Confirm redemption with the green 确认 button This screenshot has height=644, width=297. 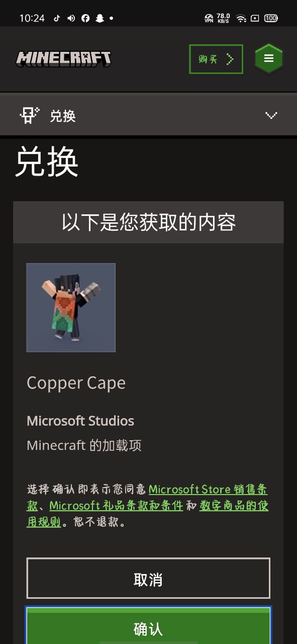coord(148,625)
